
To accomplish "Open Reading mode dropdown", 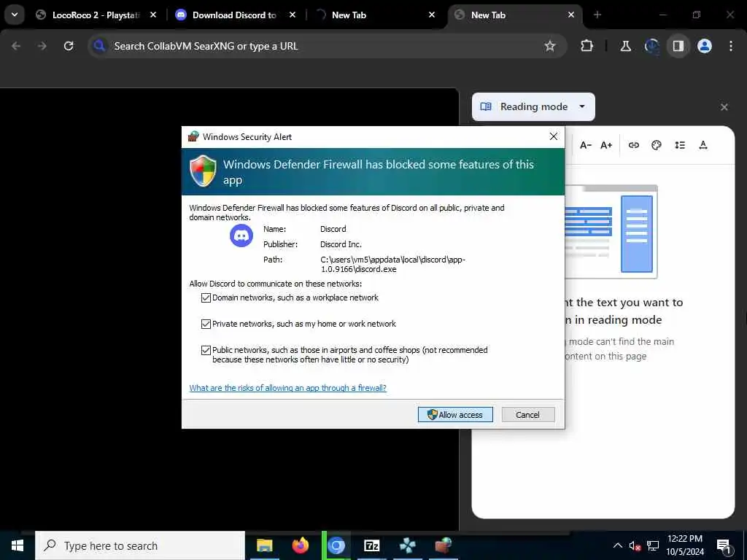I will pyautogui.click(x=533, y=106).
